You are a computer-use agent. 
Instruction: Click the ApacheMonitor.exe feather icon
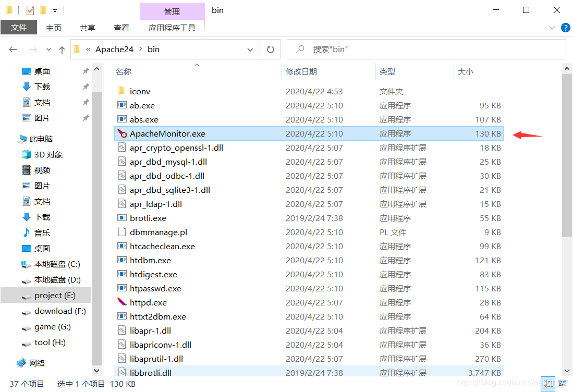point(121,133)
